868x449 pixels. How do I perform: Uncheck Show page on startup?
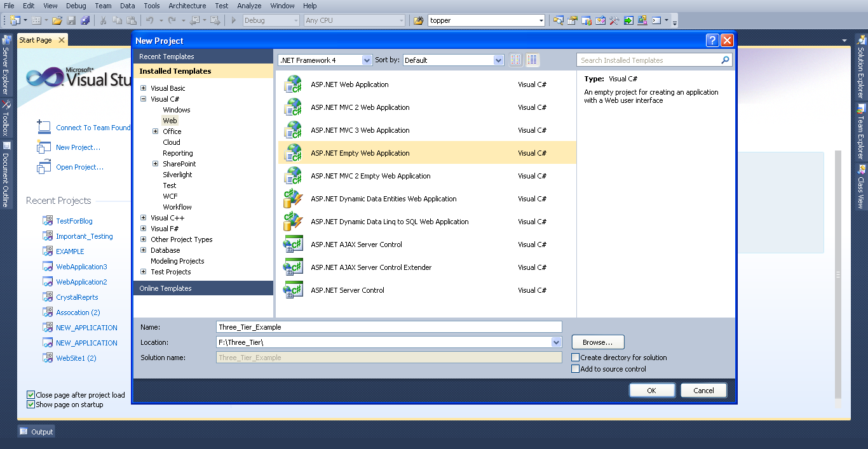[31, 405]
